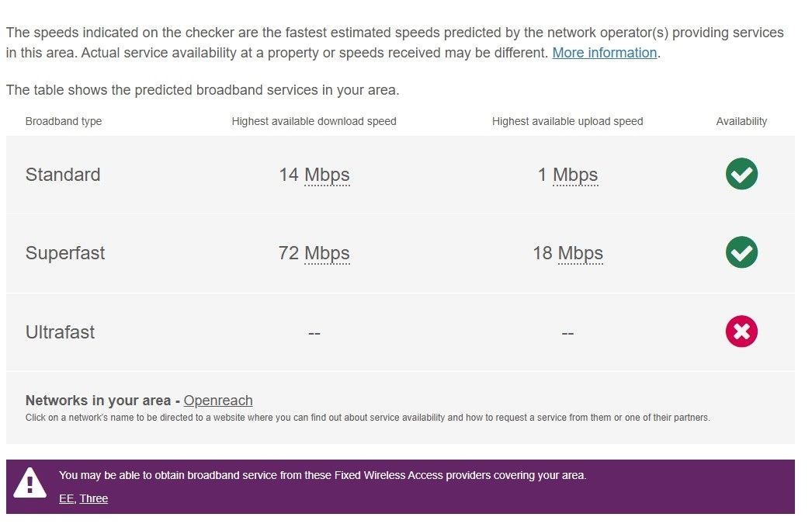Click the Networks in your area heading
Viewport: 812px width, 524px height.
tap(98, 401)
